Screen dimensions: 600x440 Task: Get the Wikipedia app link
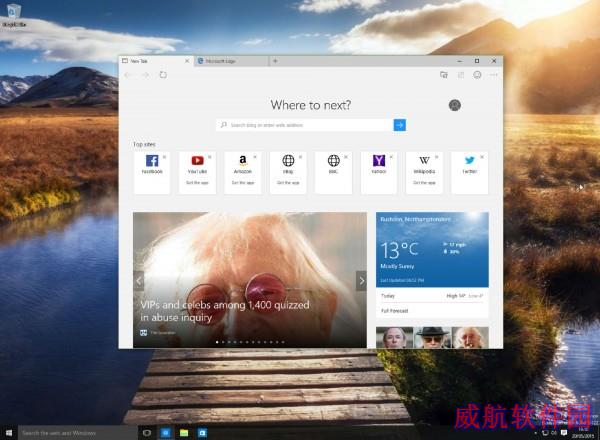pos(424,183)
